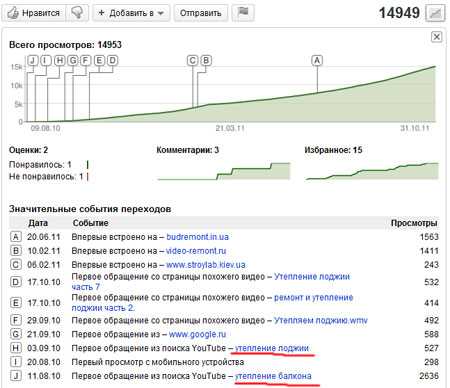
Task: Click the thumbs-up Нравится button
Action: pos(34,13)
